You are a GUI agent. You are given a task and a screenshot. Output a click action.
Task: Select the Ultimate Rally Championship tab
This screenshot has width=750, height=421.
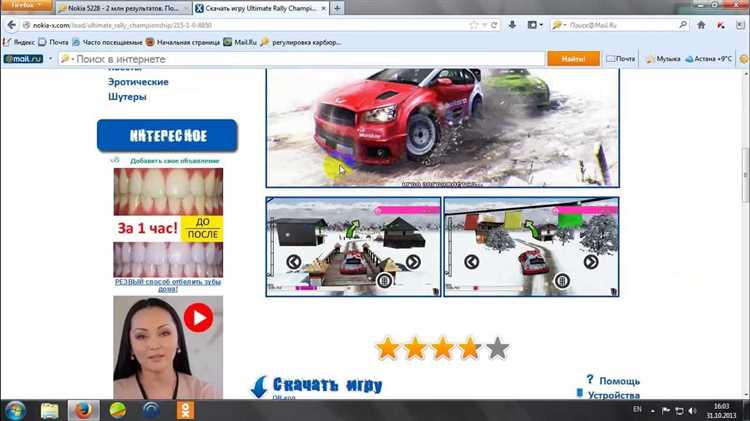[261, 8]
